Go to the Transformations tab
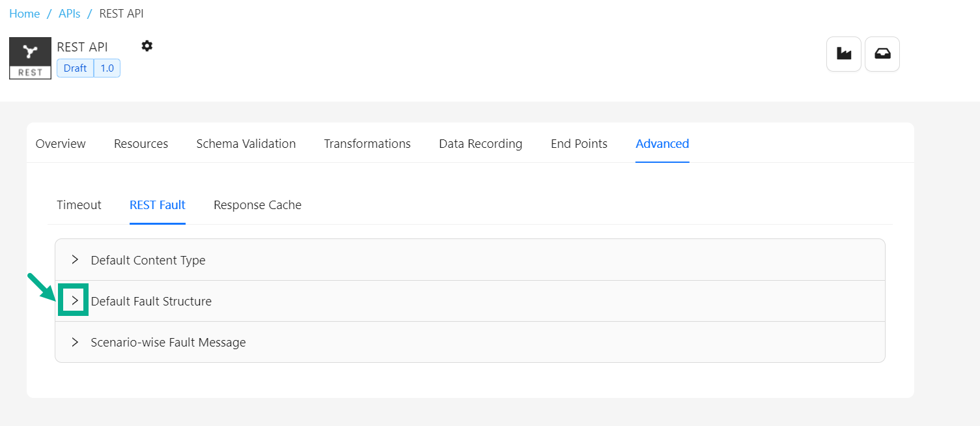The width and height of the screenshot is (980, 426). pyautogui.click(x=367, y=144)
